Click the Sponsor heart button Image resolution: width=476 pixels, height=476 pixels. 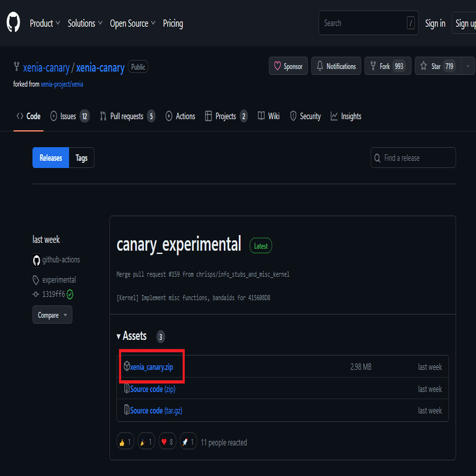point(288,66)
